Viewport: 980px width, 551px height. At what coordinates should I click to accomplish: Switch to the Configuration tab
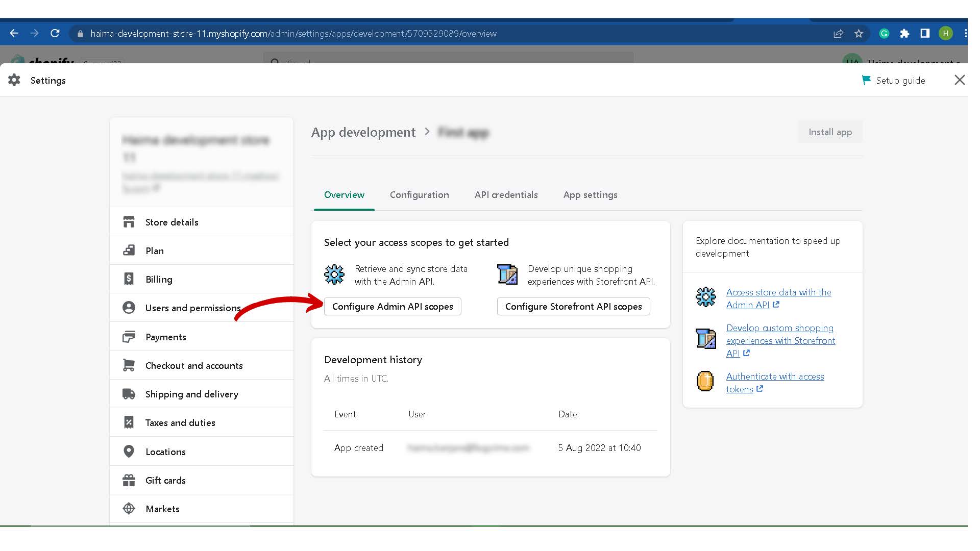(x=419, y=195)
